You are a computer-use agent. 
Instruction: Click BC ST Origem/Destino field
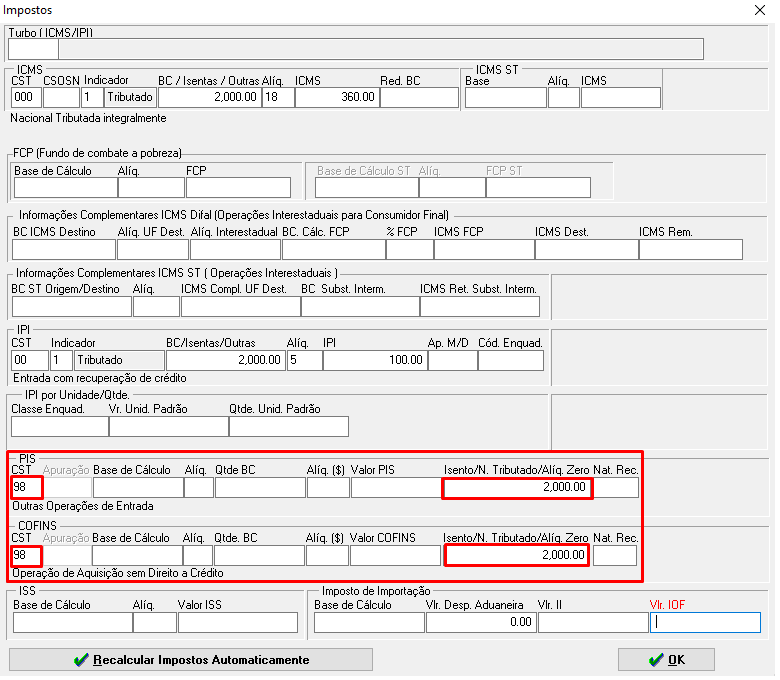tap(72, 307)
